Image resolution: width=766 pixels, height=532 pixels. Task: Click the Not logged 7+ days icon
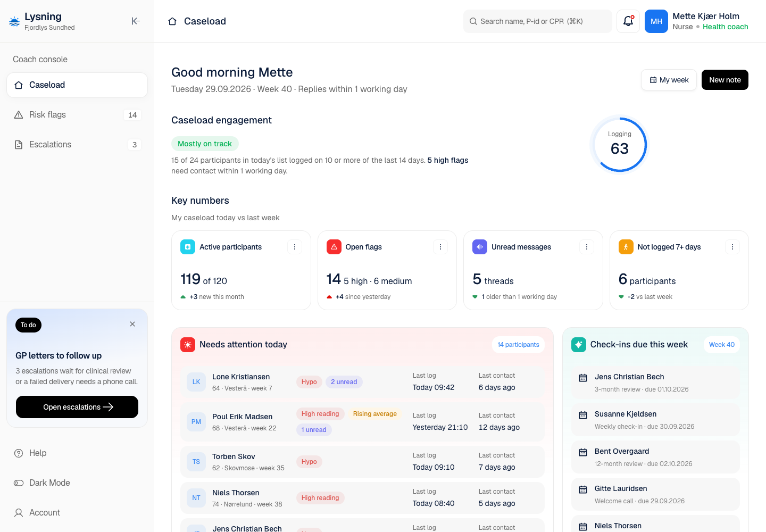(626, 247)
